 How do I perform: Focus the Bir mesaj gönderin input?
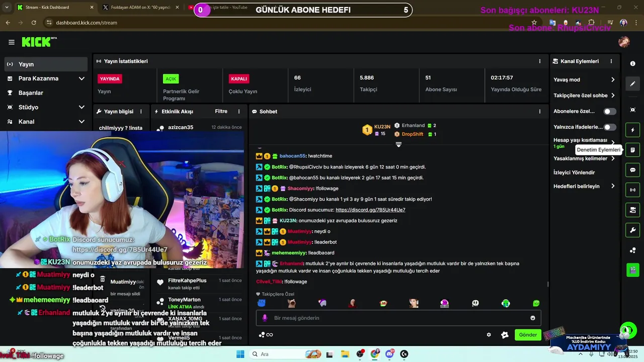click(x=398, y=318)
